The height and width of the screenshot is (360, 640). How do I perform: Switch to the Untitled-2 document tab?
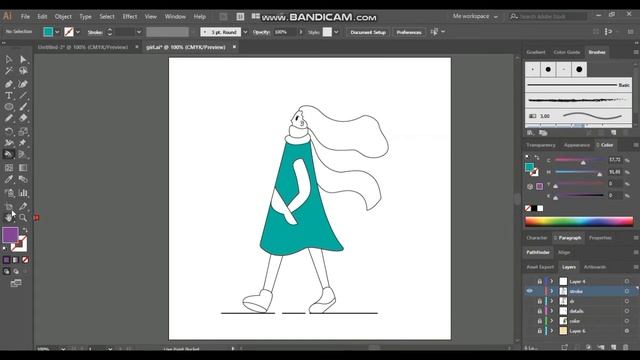tap(83, 47)
